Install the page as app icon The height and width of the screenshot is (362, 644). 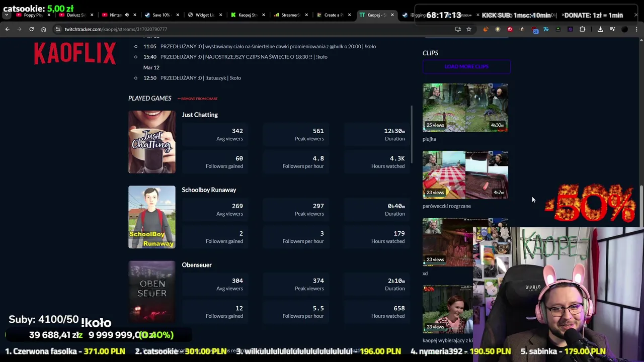458,29
